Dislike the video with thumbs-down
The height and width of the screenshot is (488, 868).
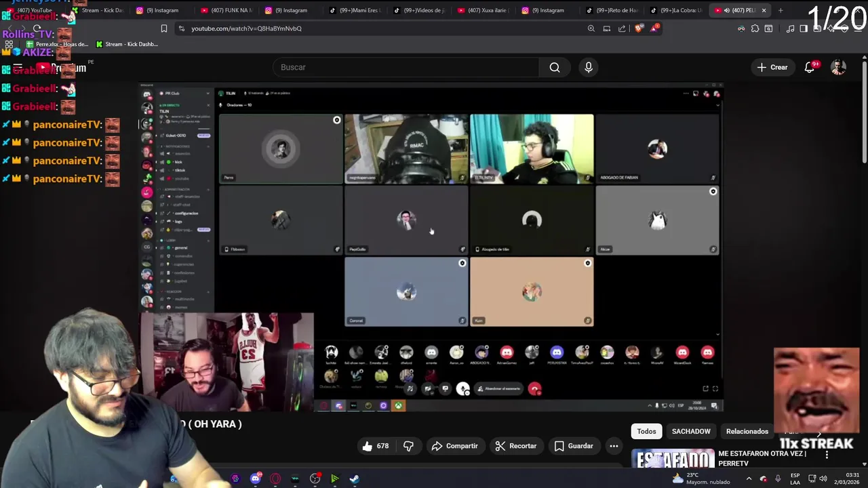tap(408, 446)
